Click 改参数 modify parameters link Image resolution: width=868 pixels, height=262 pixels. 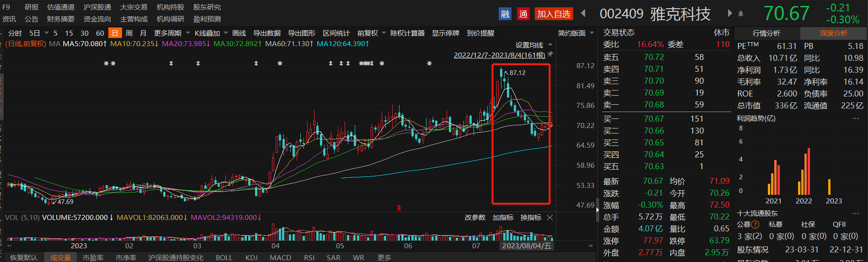pyautogui.click(x=475, y=218)
